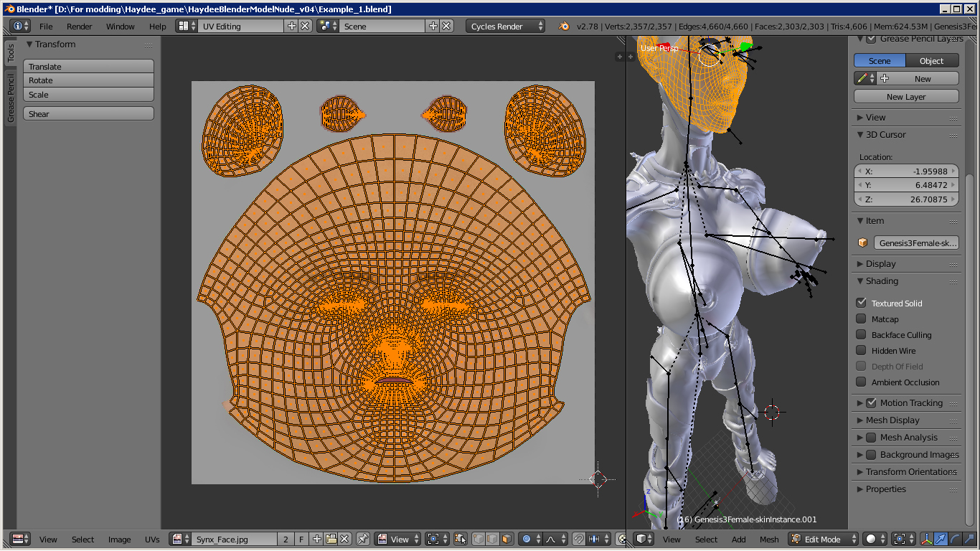Open the Cycles Render engine dropdown
The image size is (980, 551).
click(505, 26)
